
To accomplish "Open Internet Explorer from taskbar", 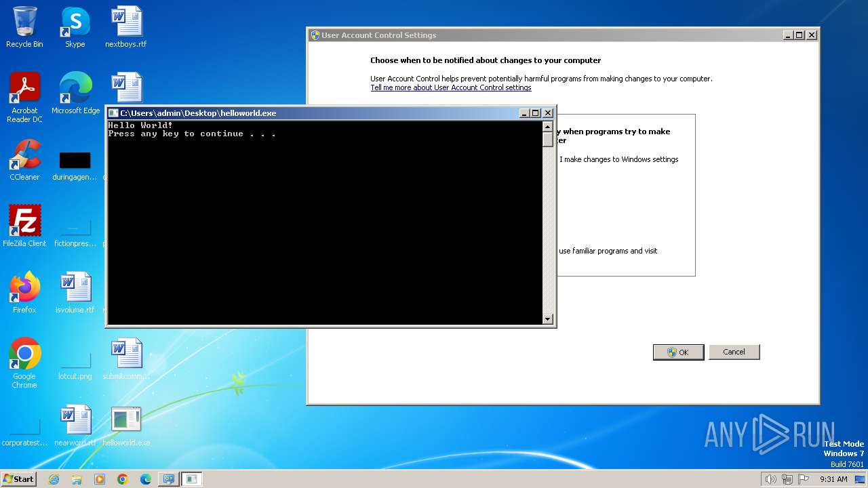I will (54, 479).
